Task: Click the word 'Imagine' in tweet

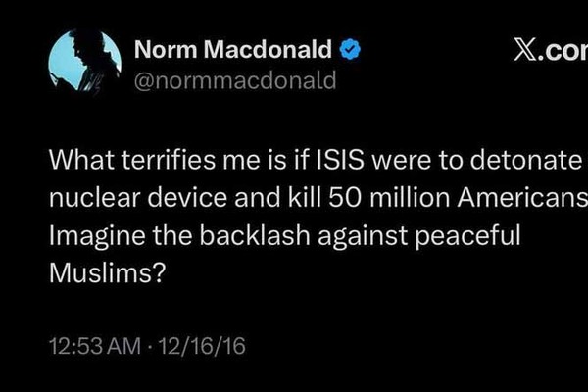Action: 89,236
